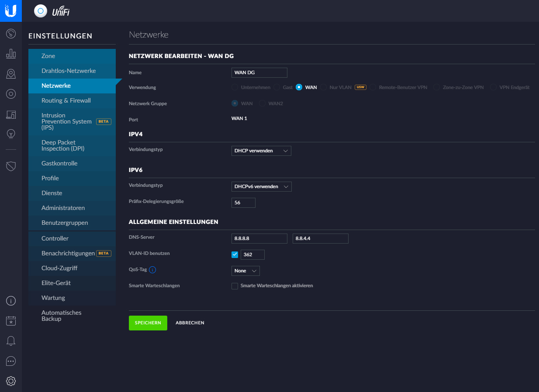Open Zone settings menu item

72,56
